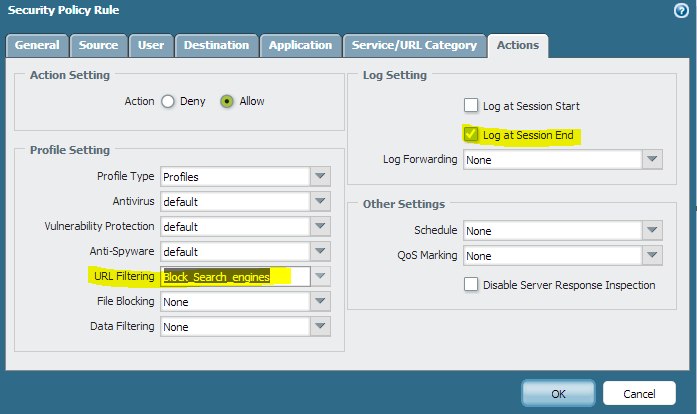
Task: Expand the Schedule dropdown arrow
Action: (652, 230)
